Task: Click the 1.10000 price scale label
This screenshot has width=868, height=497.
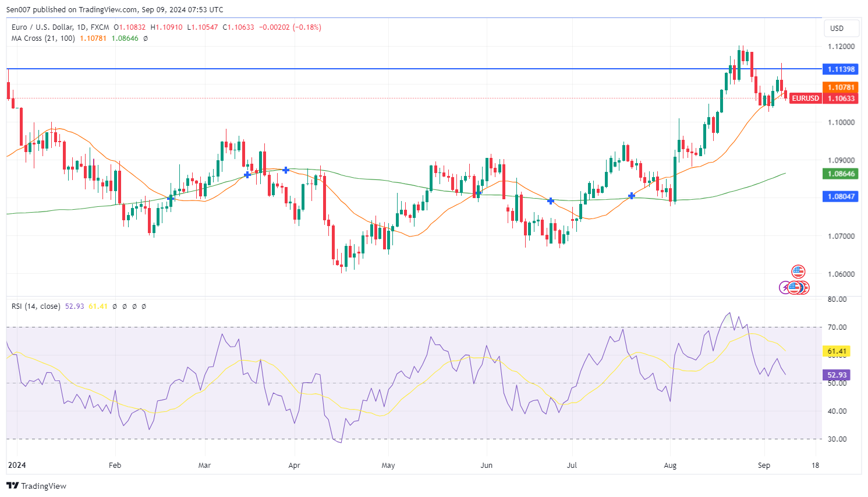Action: tap(841, 122)
